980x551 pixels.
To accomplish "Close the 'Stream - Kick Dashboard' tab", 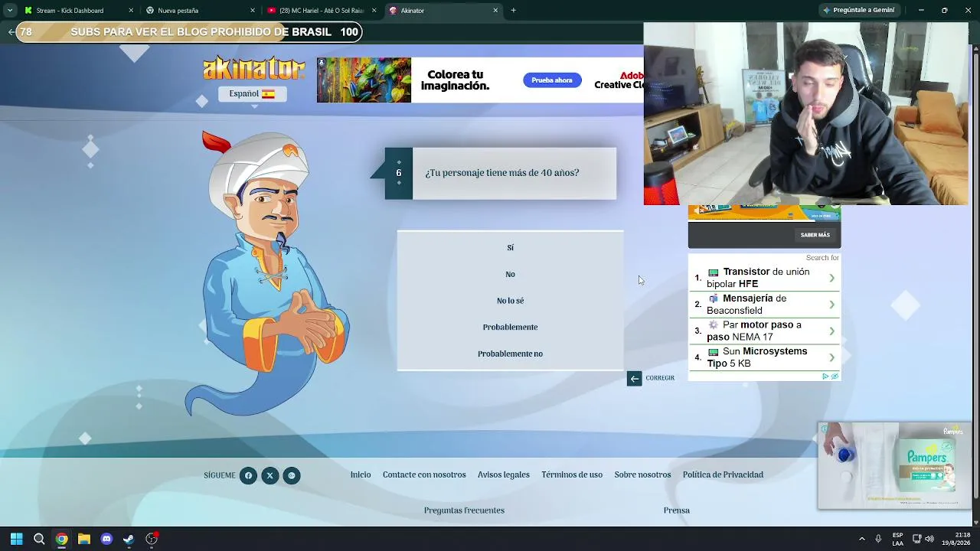I will tap(131, 11).
